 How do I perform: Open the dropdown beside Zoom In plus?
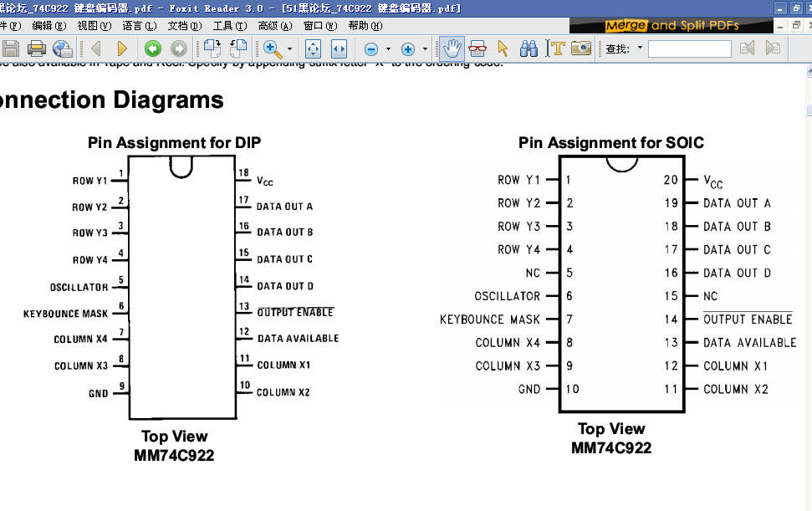pyautogui.click(x=425, y=49)
